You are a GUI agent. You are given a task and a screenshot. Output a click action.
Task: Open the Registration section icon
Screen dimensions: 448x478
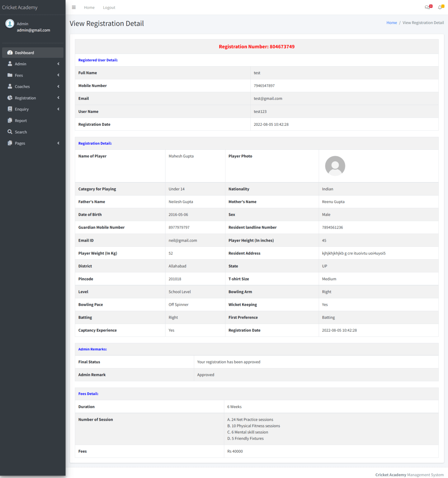click(x=10, y=98)
